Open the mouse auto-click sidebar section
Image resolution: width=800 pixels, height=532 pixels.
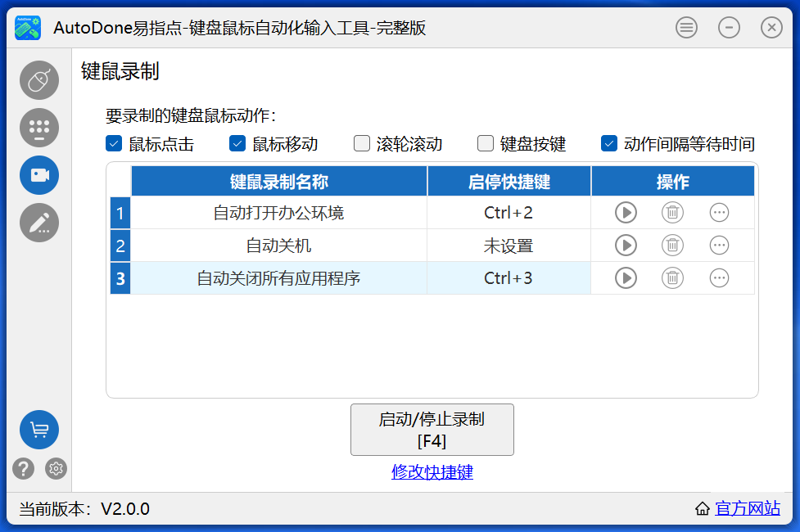(x=39, y=80)
